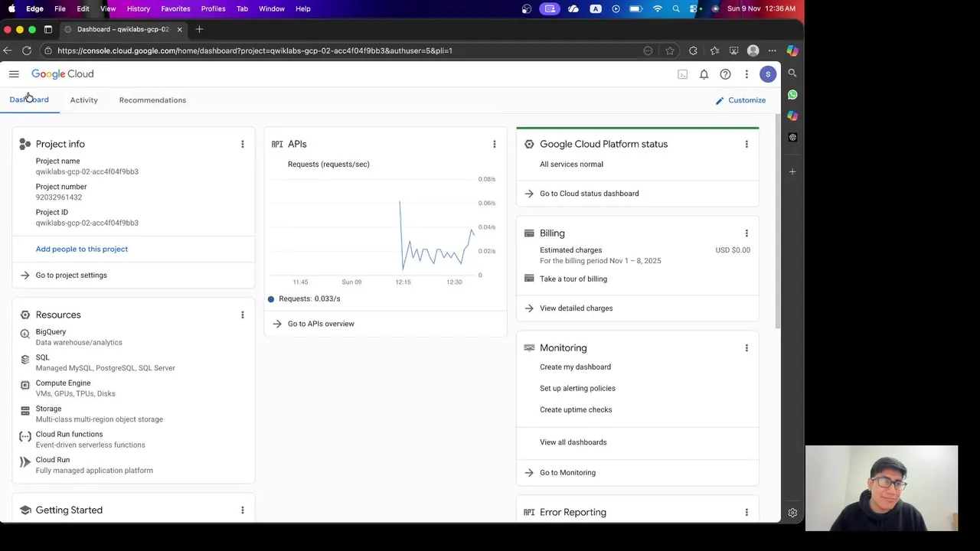
Task: Open Monitoring card options menu
Action: [x=746, y=348]
